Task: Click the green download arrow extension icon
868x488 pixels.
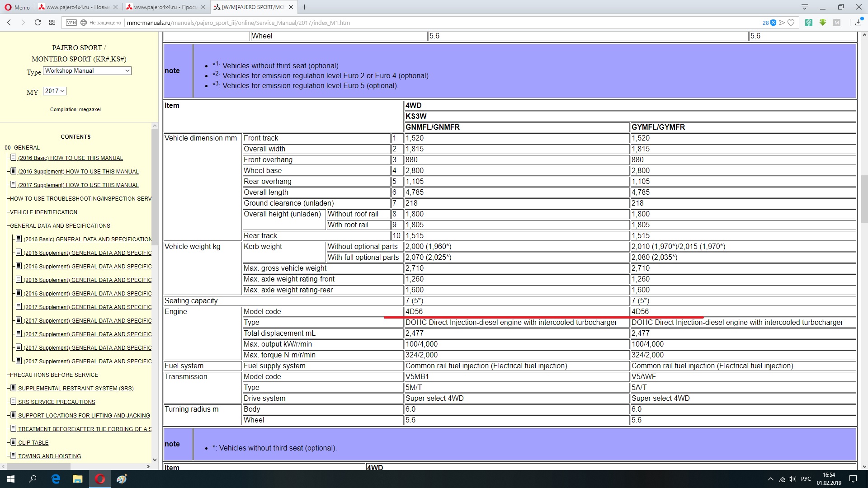Action: coord(823,23)
